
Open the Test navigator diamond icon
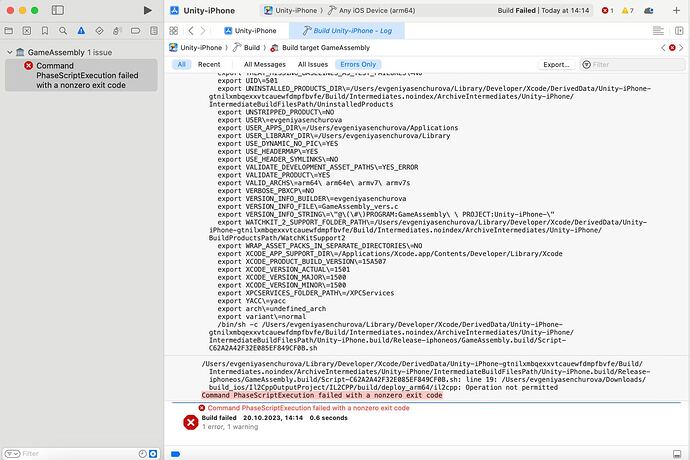(99, 31)
